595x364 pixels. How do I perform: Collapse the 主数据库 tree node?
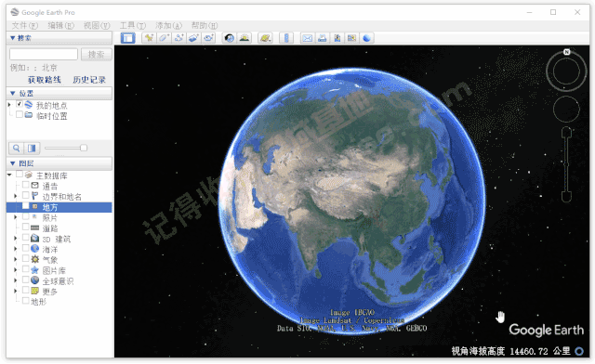pyautogui.click(x=9, y=175)
